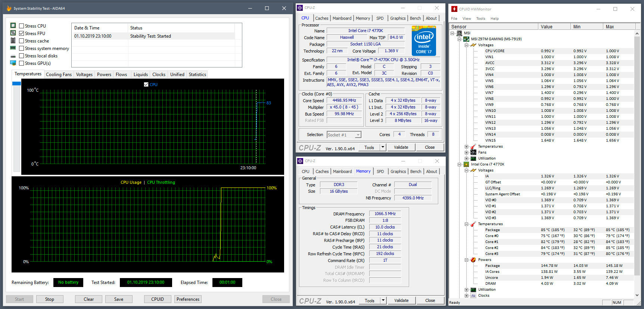The image size is (644, 309).
Task: Click the CPU-Z icon in the lower CPU-Z title bar
Action: tap(300, 161)
